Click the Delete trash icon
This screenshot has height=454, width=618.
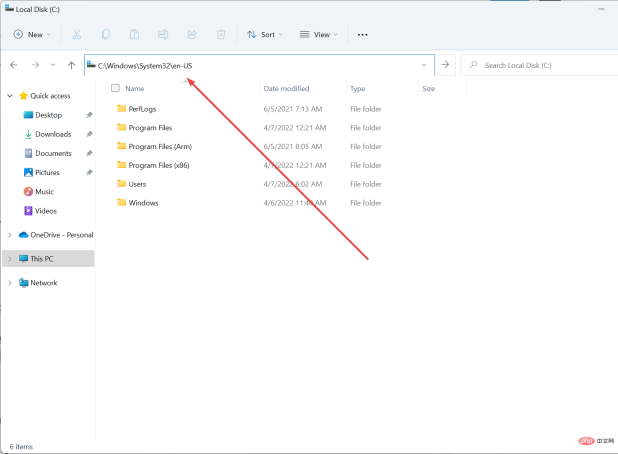(x=221, y=35)
